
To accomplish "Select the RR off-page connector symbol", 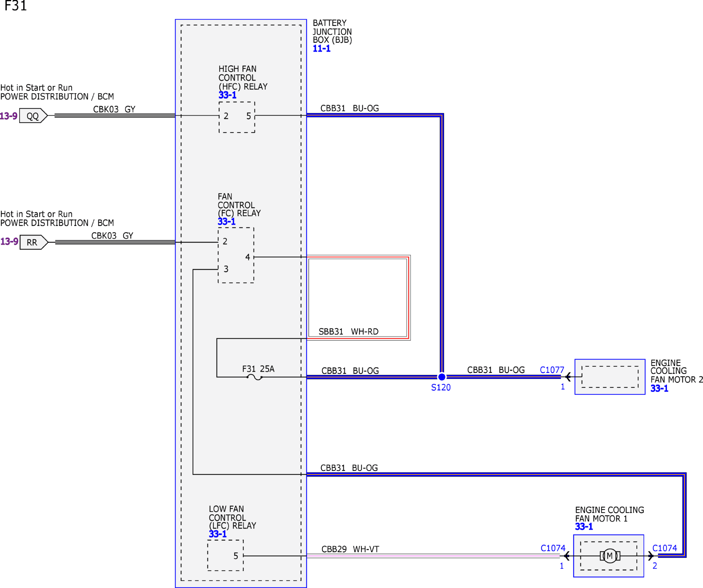I will 34,242.
